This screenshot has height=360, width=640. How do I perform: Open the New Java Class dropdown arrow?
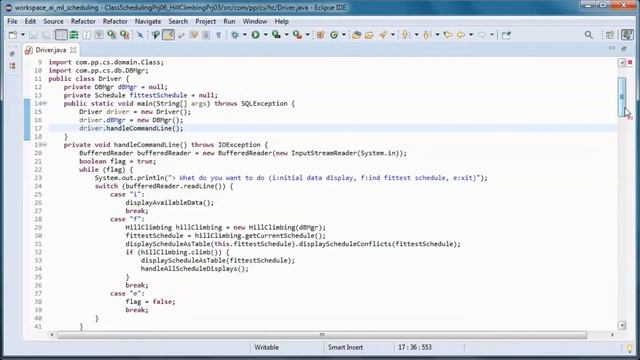344,35
